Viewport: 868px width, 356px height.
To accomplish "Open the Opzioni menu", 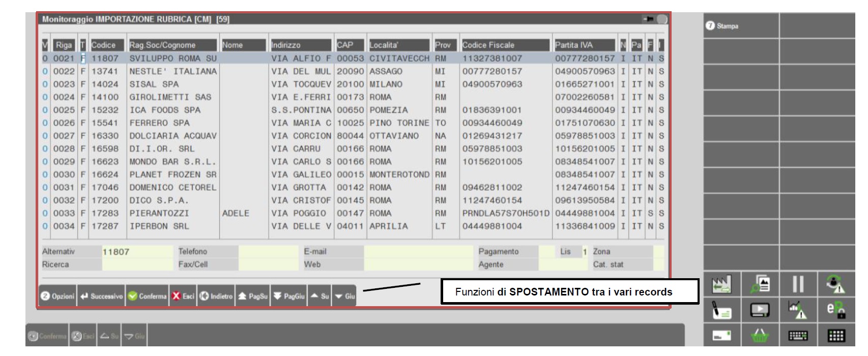I will pos(58,296).
